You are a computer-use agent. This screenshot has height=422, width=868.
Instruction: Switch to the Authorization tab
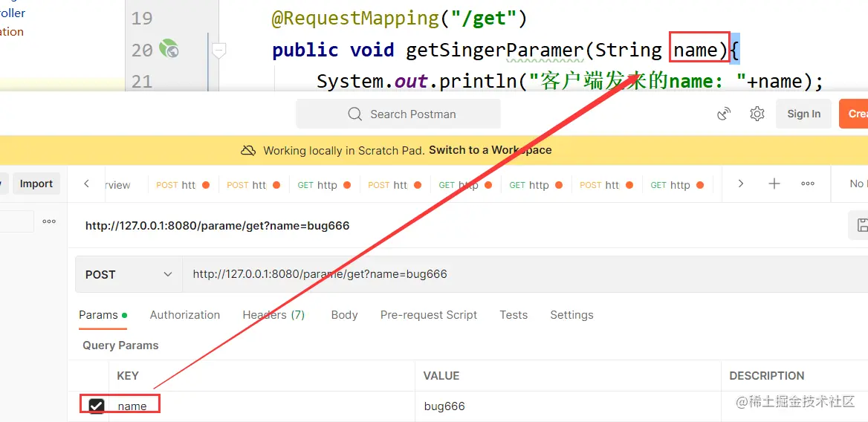coord(185,315)
